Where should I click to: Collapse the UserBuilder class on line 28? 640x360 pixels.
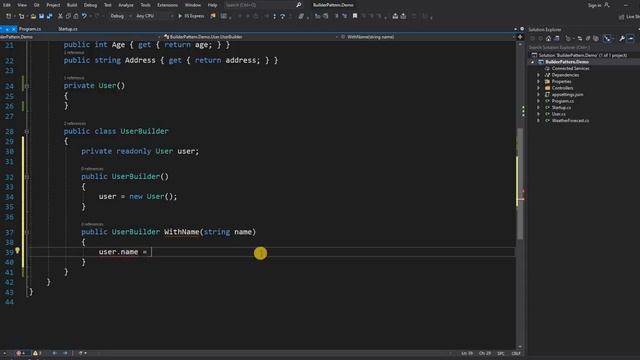[27, 131]
